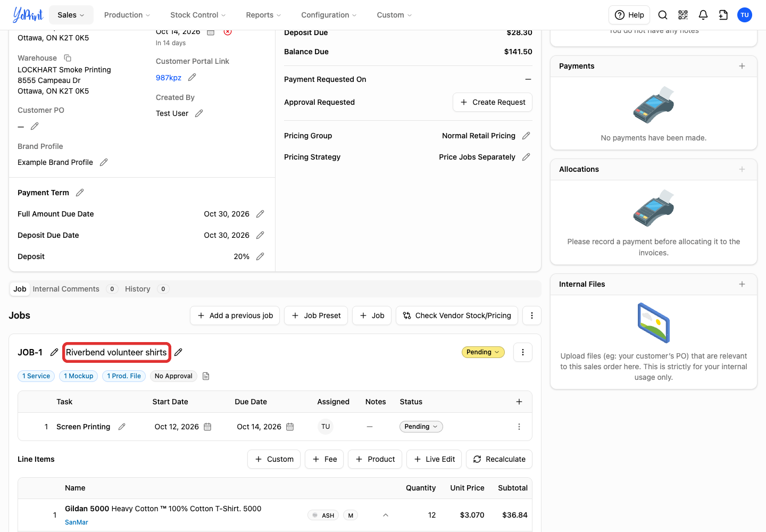This screenshot has height=532, width=766.
Task: Open the Configuration menu
Action: (x=329, y=15)
